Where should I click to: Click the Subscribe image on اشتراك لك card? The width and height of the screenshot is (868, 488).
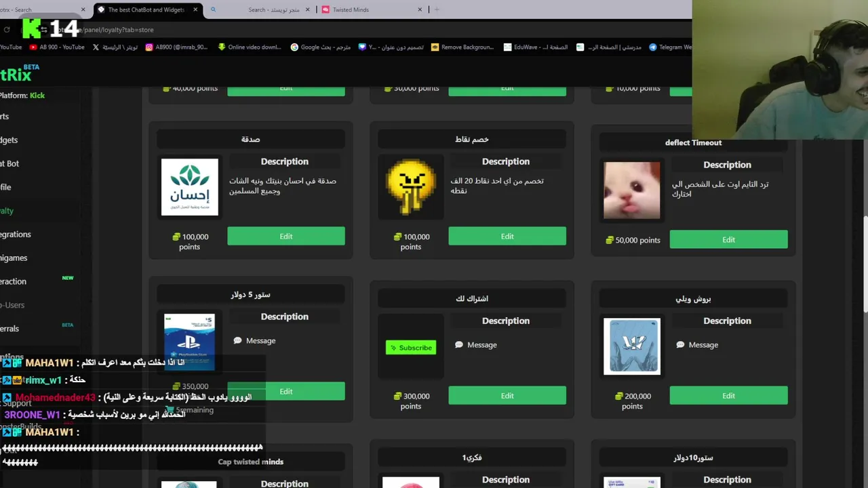tap(411, 348)
